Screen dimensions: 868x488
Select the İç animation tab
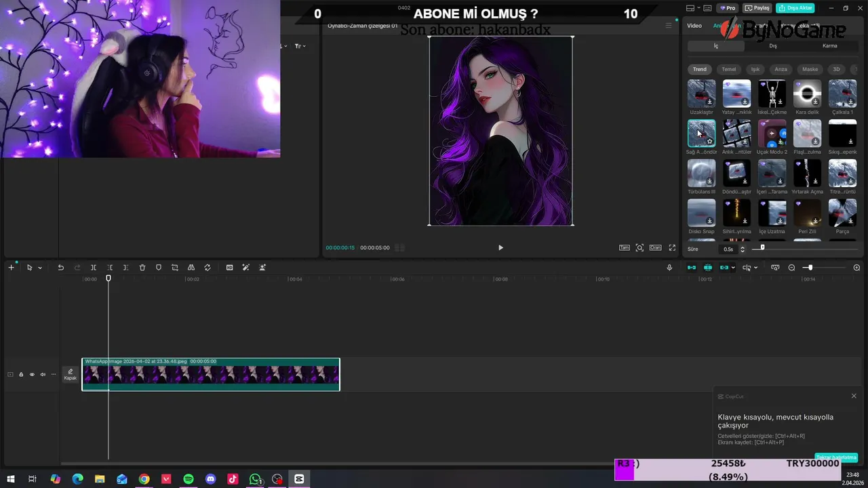tap(715, 46)
